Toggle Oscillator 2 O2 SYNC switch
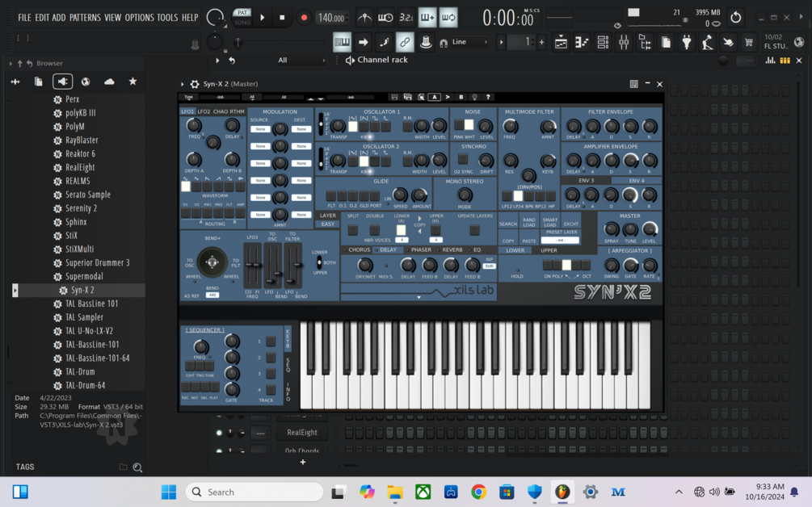This screenshot has width=812, height=507. click(463, 160)
